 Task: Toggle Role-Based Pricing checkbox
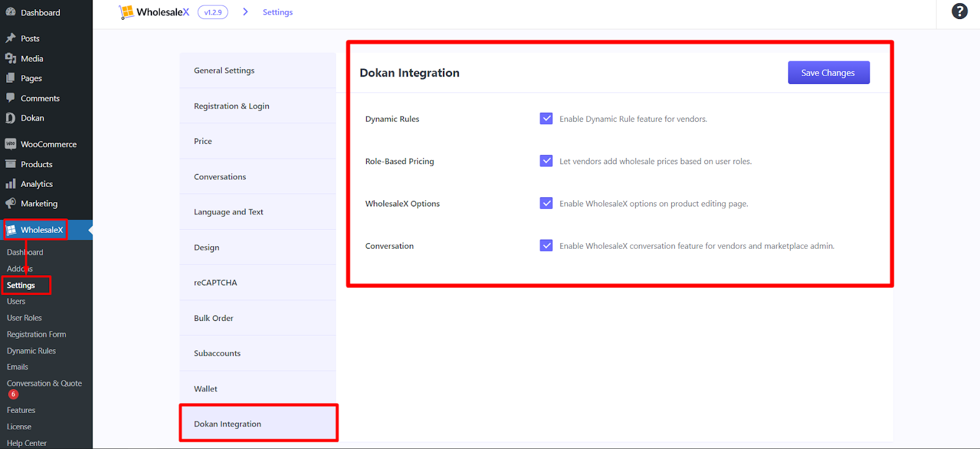[546, 160]
